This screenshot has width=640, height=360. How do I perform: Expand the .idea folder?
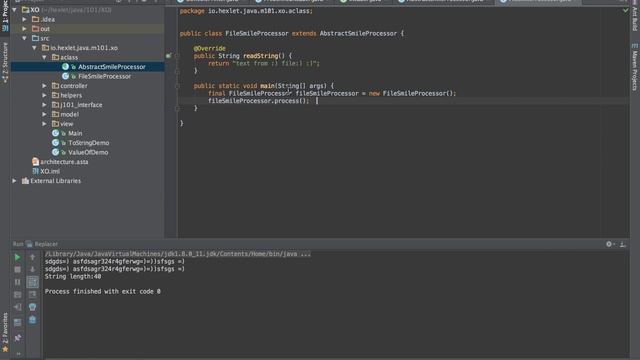(24, 19)
